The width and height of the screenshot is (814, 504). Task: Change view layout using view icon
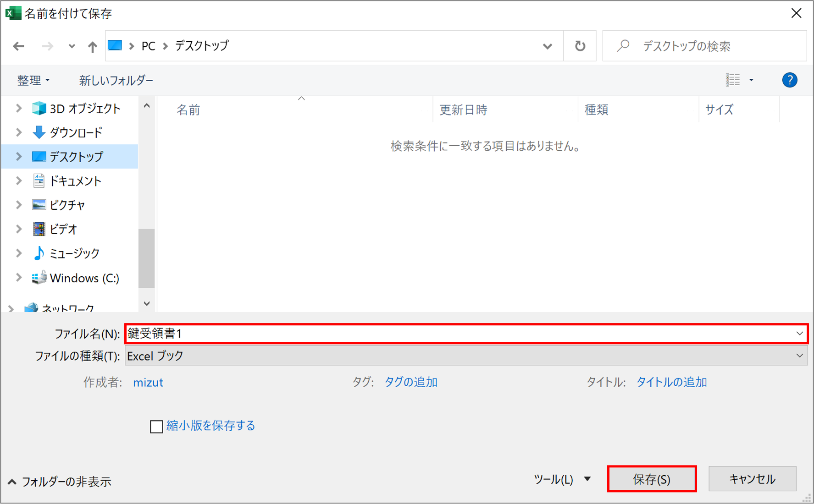[733, 80]
